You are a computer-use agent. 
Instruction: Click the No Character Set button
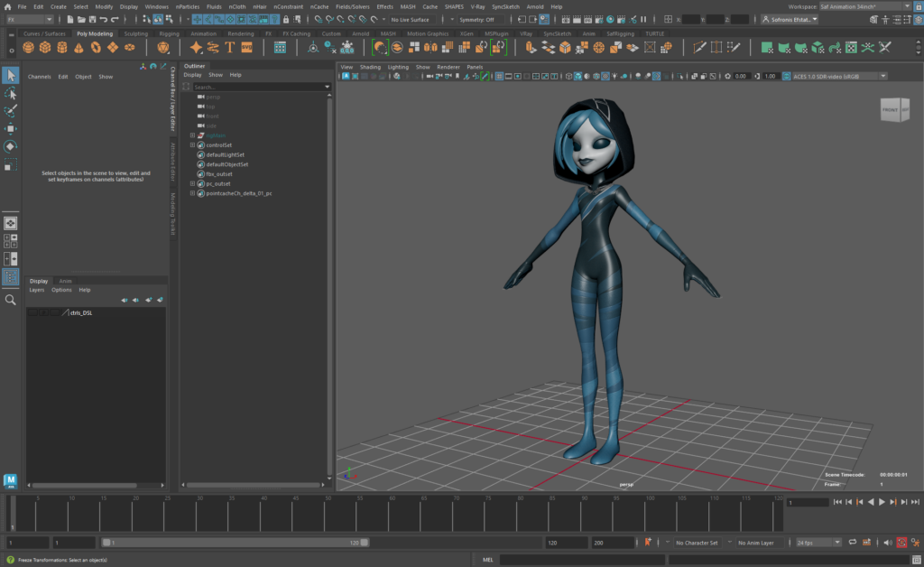point(697,543)
